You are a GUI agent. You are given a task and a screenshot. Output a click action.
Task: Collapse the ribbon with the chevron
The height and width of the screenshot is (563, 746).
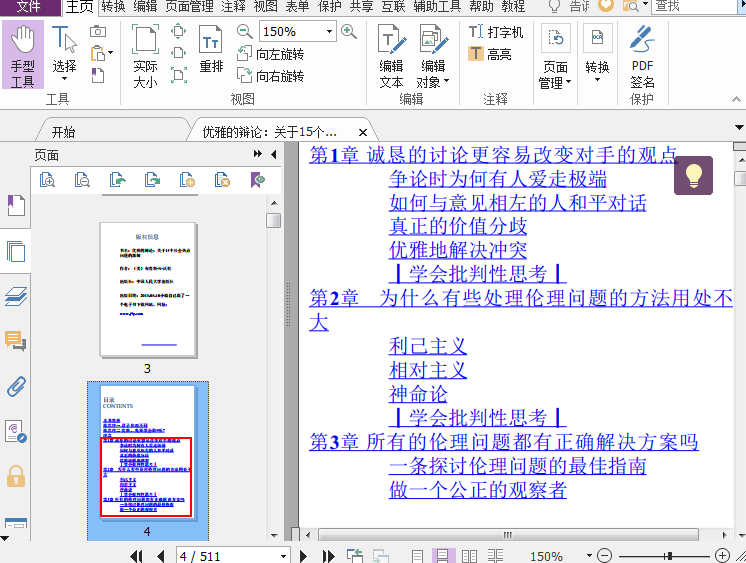coord(736,99)
